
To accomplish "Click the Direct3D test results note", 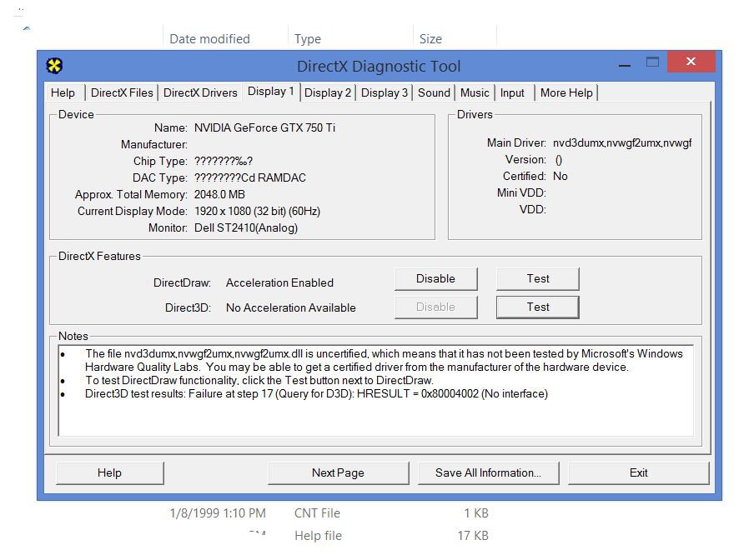I will [316, 394].
